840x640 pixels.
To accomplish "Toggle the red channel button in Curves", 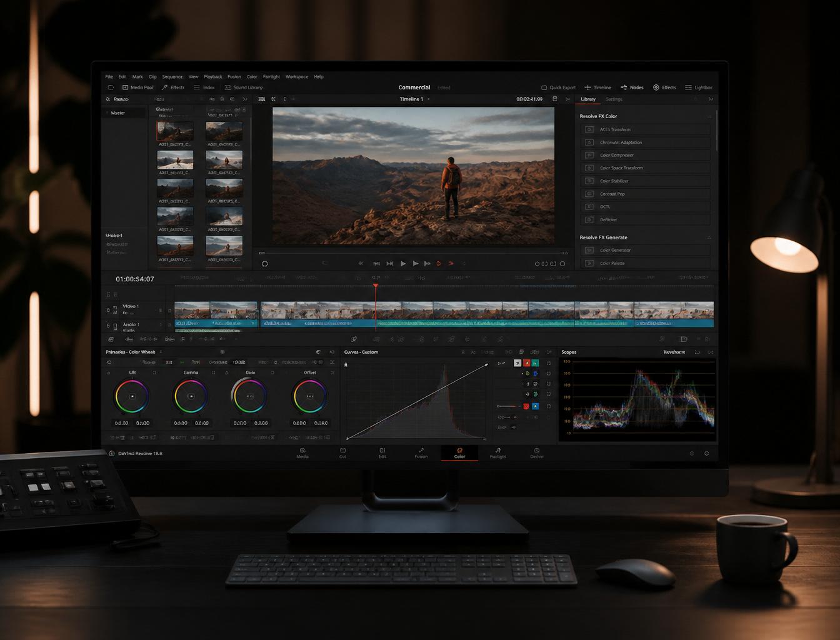I will point(526,363).
